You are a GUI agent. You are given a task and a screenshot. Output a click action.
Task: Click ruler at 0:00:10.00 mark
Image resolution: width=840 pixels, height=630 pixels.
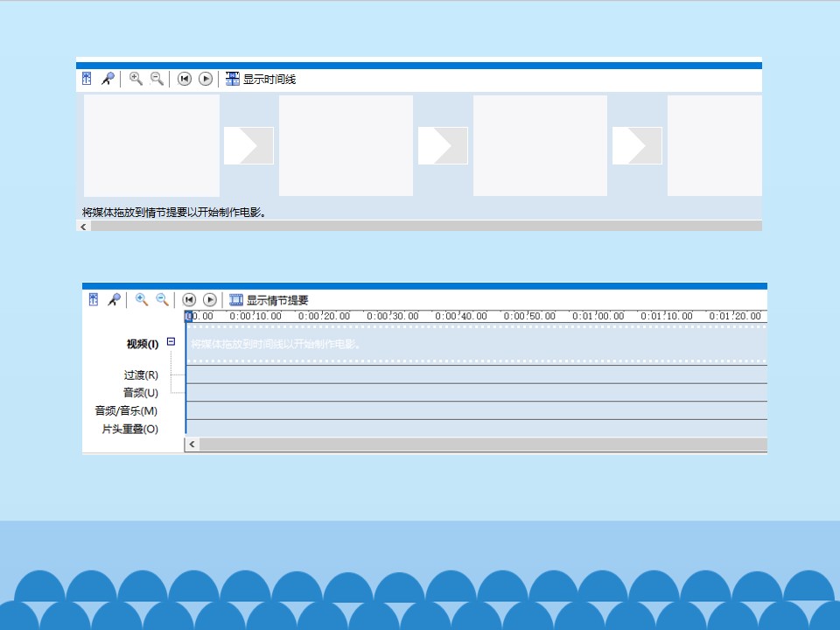pyautogui.click(x=255, y=316)
